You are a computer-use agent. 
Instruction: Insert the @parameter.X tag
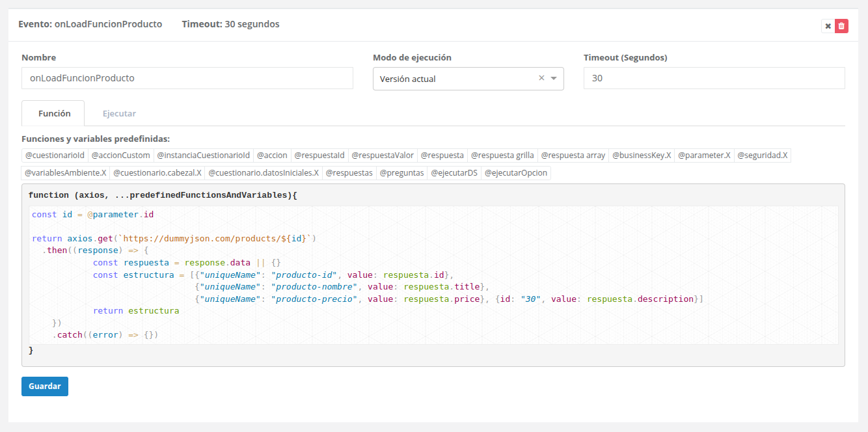[704, 155]
